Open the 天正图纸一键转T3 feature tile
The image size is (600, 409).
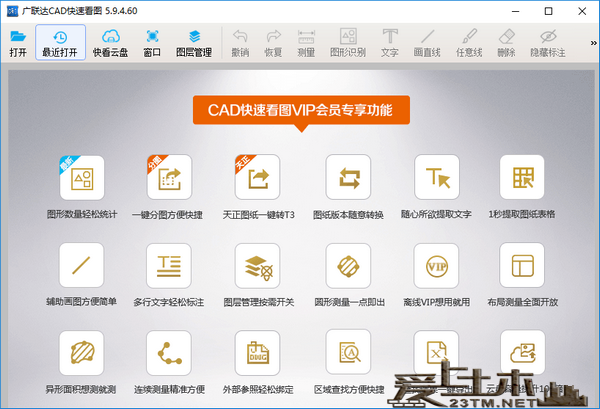tap(258, 177)
